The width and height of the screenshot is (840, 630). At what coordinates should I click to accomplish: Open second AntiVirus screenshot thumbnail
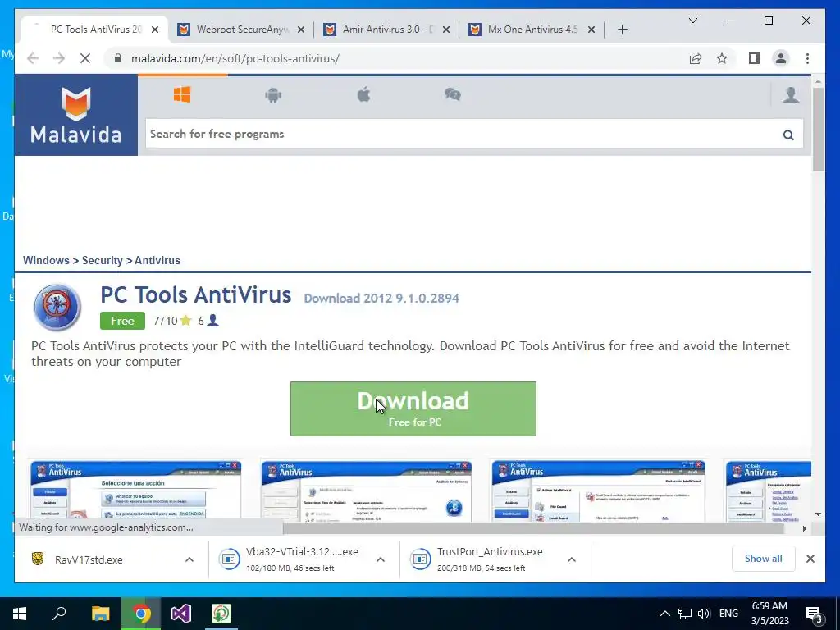point(367,491)
